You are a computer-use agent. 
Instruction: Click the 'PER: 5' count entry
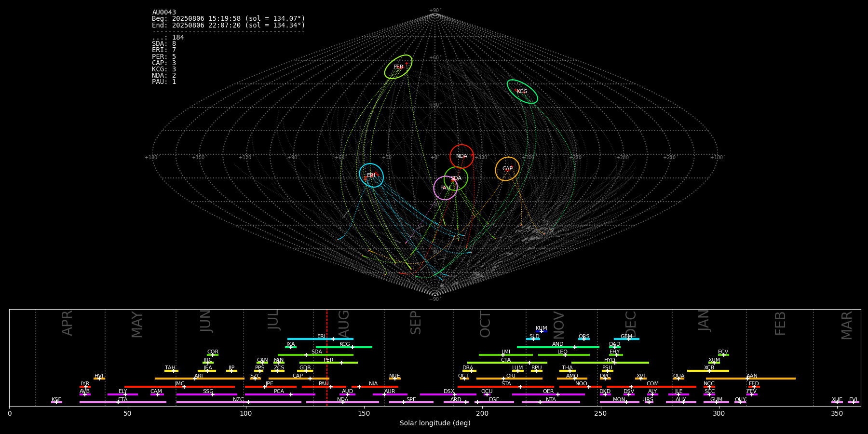point(164,56)
